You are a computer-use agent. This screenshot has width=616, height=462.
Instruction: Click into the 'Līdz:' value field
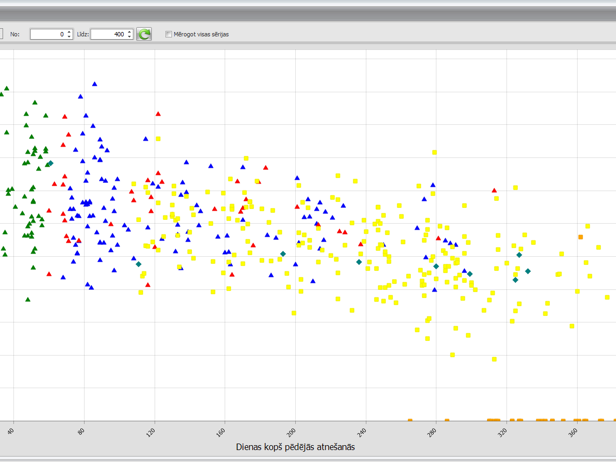pos(108,34)
